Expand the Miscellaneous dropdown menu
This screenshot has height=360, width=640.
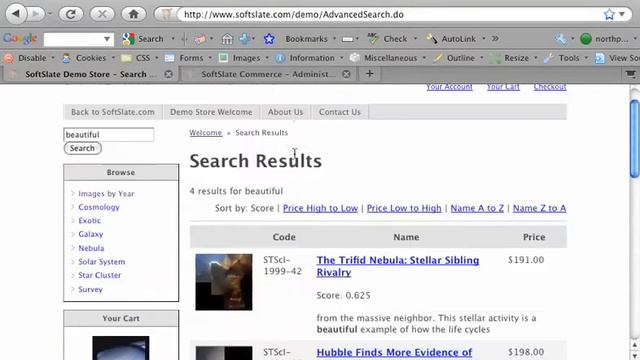pyautogui.click(x=424, y=58)
